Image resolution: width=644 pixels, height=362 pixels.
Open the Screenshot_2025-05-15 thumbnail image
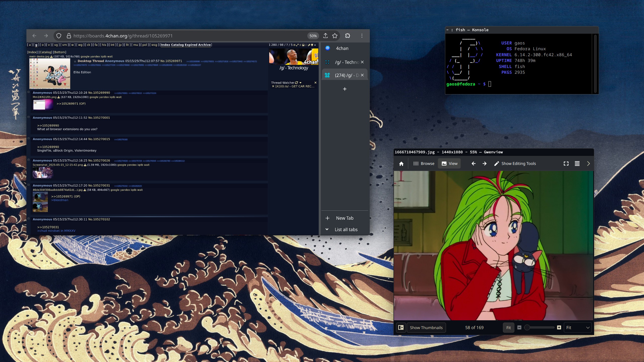pos(43,173)
